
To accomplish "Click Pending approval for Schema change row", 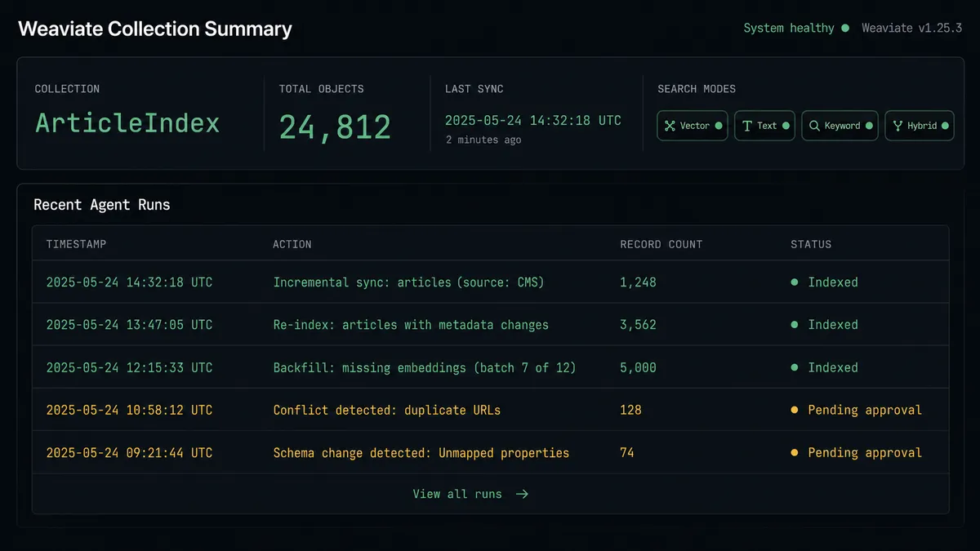I will (865, 452).
